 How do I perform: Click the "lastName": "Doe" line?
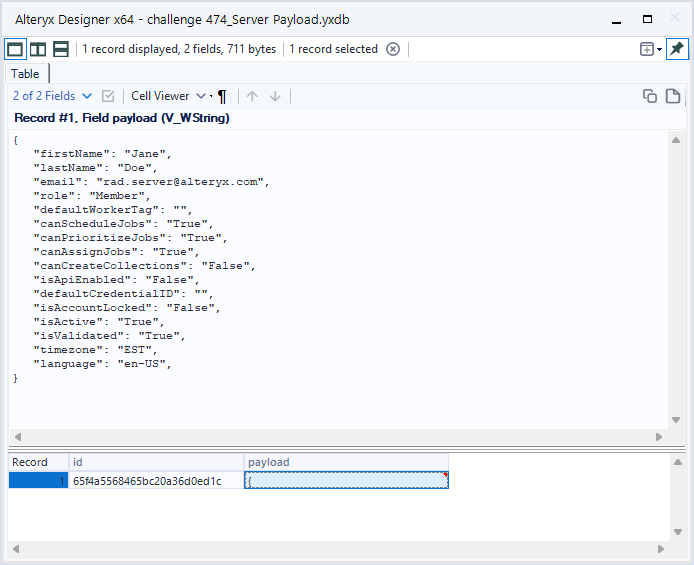coord(95,168)
